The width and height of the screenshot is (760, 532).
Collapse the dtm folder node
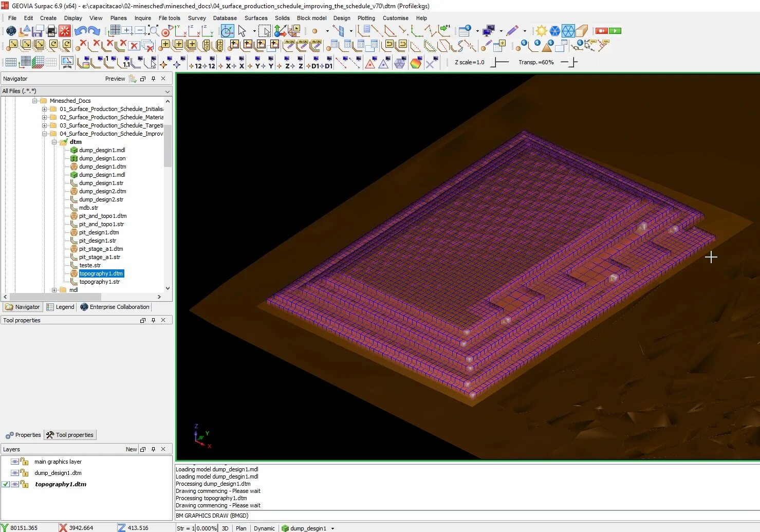click(54, 142)
